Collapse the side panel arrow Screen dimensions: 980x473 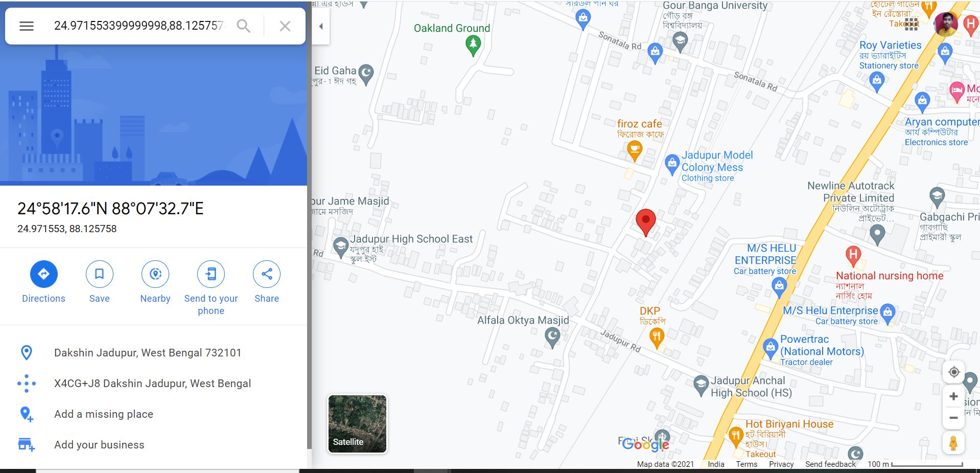click(x=321, y=27)
